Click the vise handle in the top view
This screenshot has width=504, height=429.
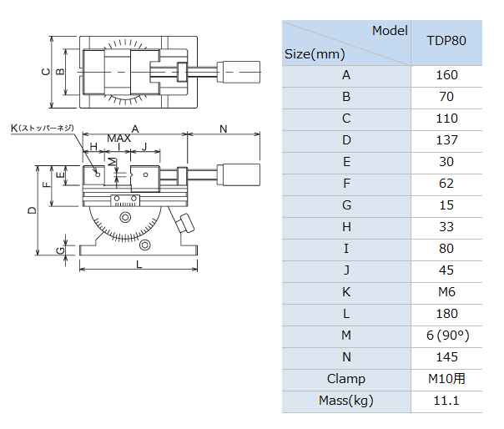239,72
